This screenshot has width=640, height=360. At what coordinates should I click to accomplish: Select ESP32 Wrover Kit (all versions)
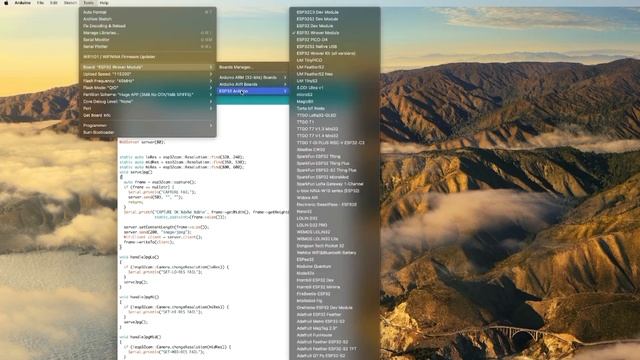pos(335,53)
